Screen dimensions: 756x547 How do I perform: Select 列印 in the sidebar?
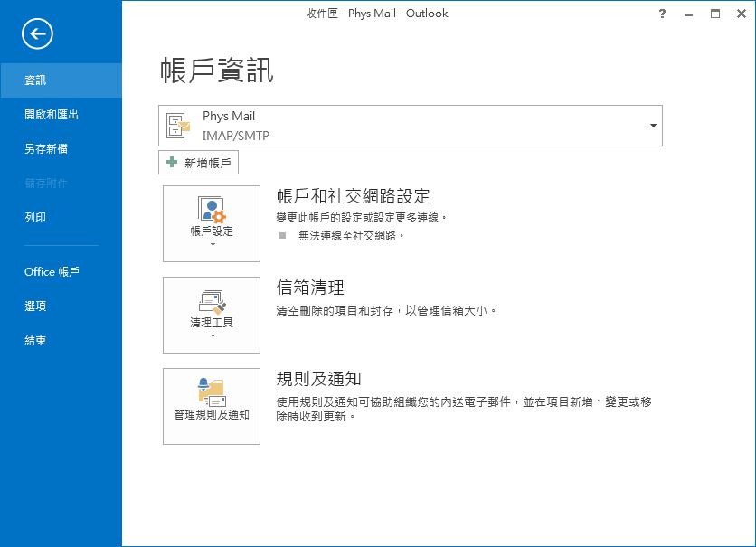[61, 217]
